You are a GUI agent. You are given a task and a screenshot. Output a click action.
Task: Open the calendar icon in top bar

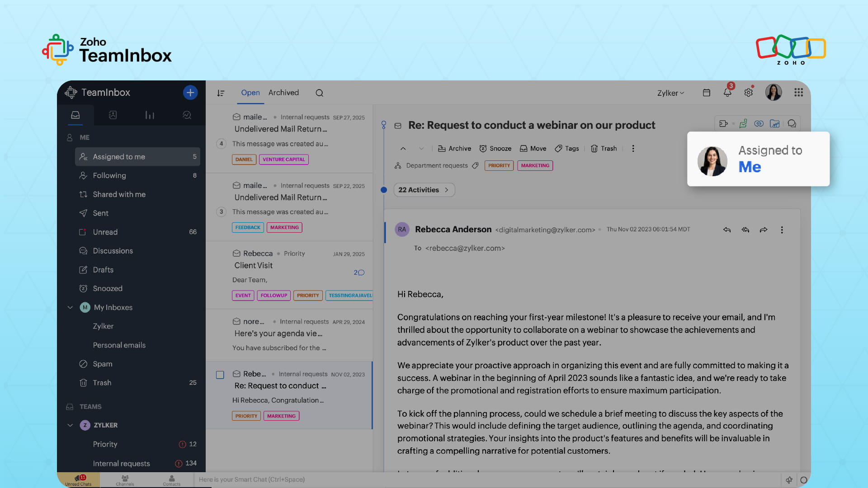click(707, 93)
